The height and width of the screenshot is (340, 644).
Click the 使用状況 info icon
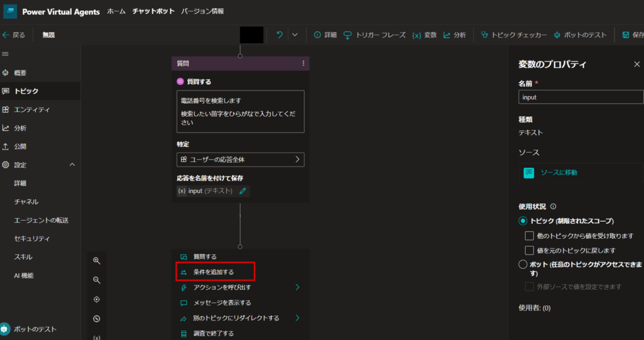click(x=553, y=207)
